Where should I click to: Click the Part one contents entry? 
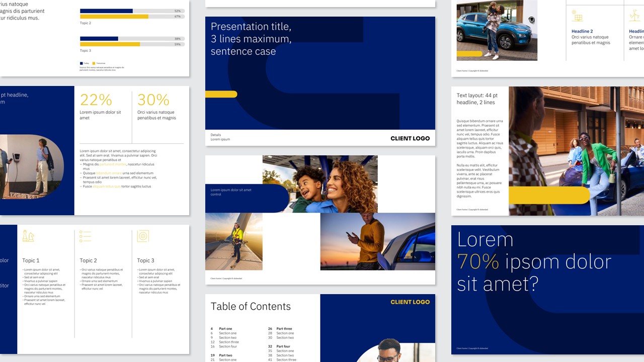click(x=225, y=329)
